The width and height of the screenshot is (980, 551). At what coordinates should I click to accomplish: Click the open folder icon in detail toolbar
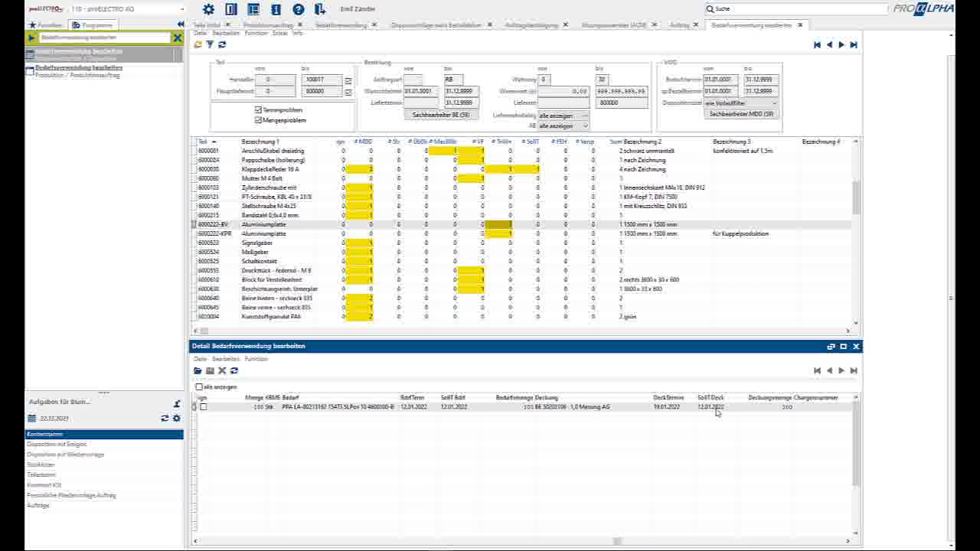(x=198, y=370)
